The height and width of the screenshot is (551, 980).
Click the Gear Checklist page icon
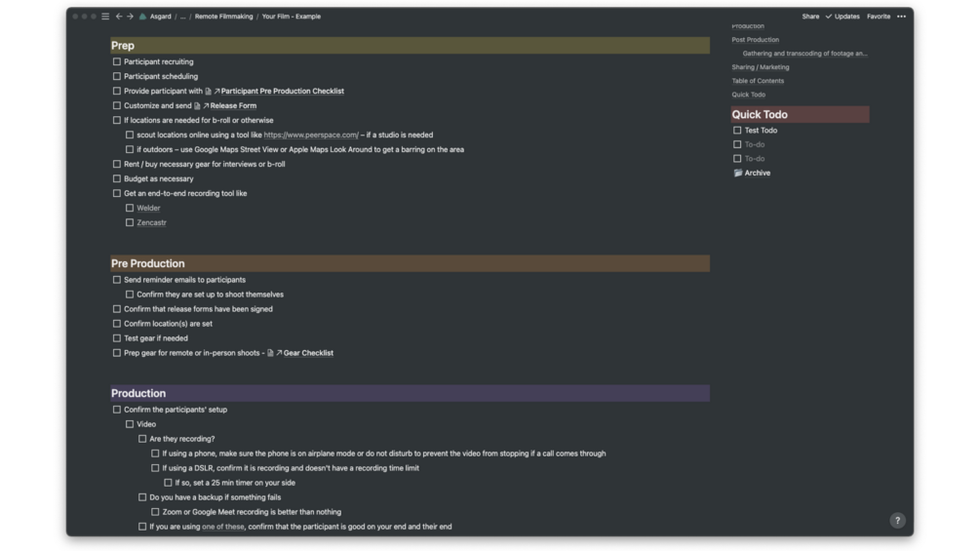271,353
